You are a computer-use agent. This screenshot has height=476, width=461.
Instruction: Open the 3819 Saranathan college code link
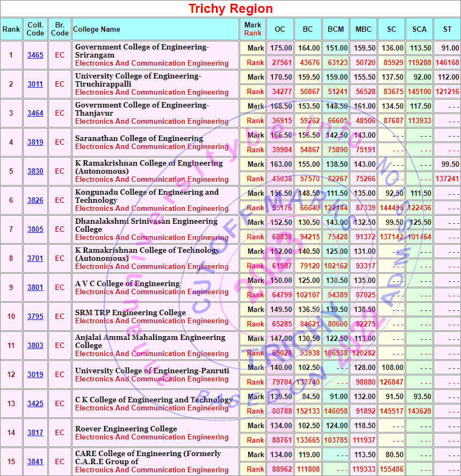click(35, 143)
